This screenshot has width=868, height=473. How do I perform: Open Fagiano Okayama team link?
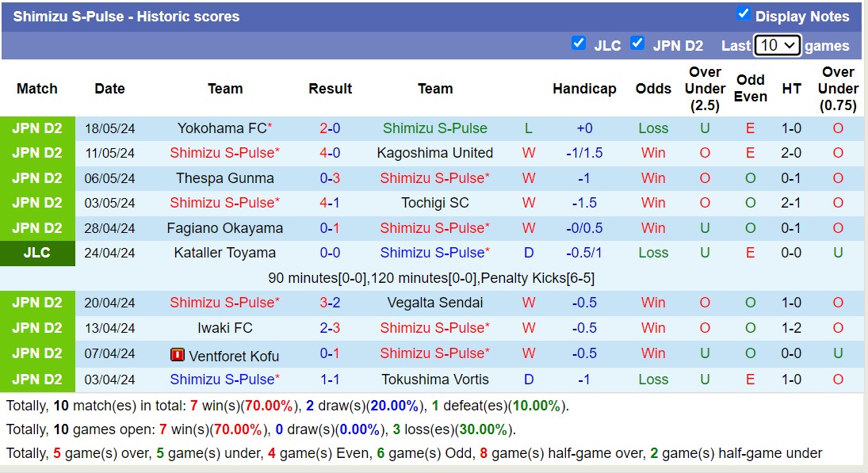[x=225, y=228]
